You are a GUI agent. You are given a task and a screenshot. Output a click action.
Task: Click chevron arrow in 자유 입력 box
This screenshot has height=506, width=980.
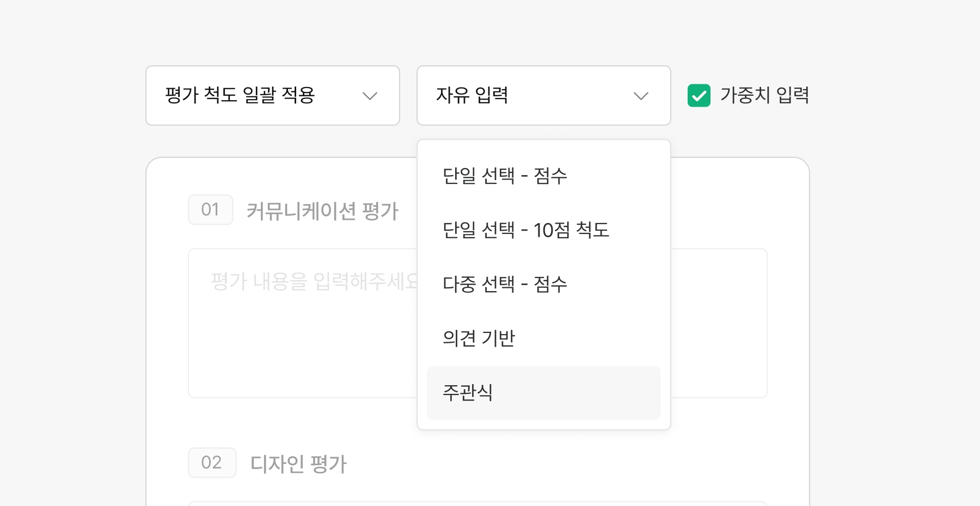point(641,96)
